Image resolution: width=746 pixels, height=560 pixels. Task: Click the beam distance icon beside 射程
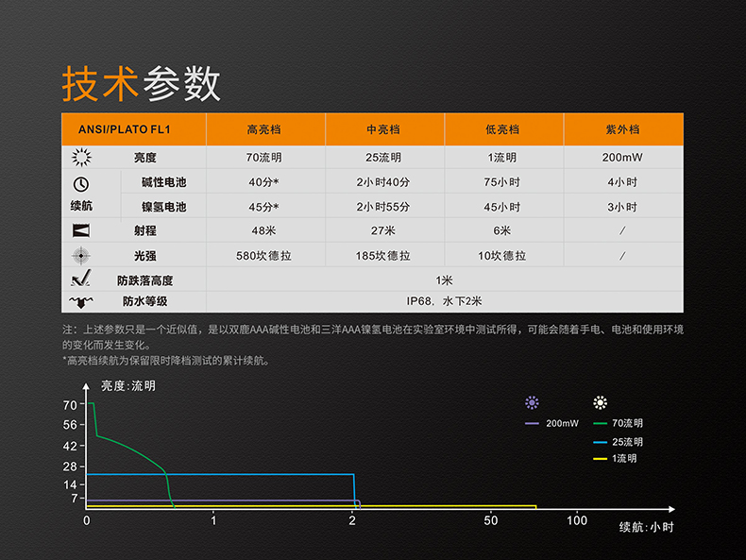tap(81, 230)
